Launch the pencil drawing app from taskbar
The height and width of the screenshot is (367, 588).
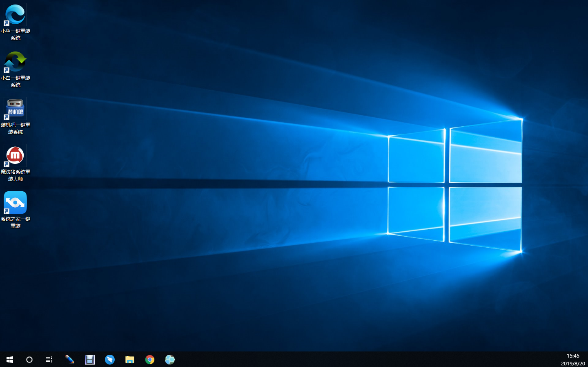click(x=69, y=359)
